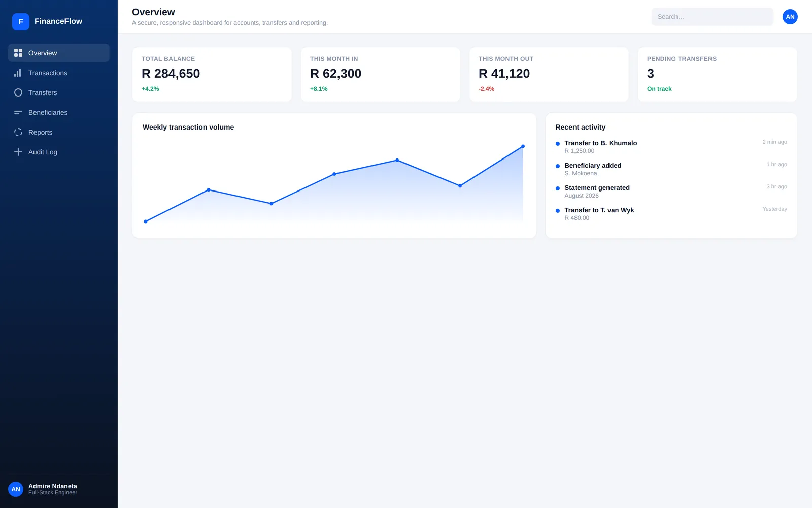Open the Transfers section
The width and height of the screenshot is (812, 508).
[x=59, y=92]
